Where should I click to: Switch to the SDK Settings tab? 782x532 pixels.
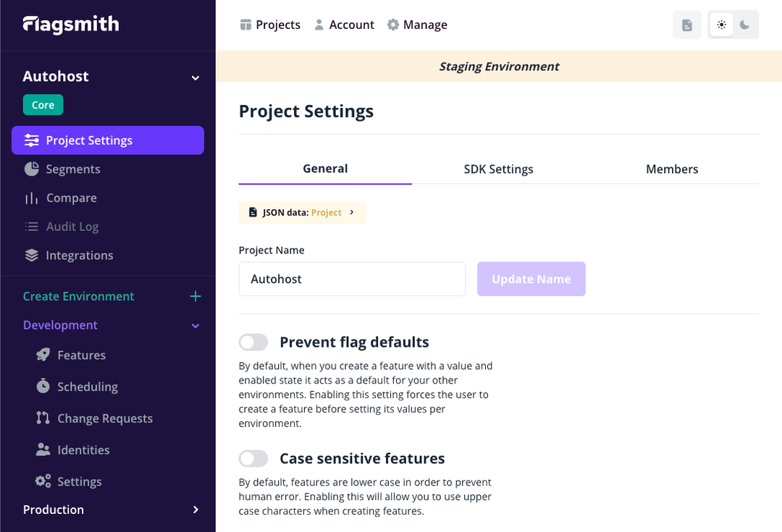pyautogui.click(x=498, y=169)
